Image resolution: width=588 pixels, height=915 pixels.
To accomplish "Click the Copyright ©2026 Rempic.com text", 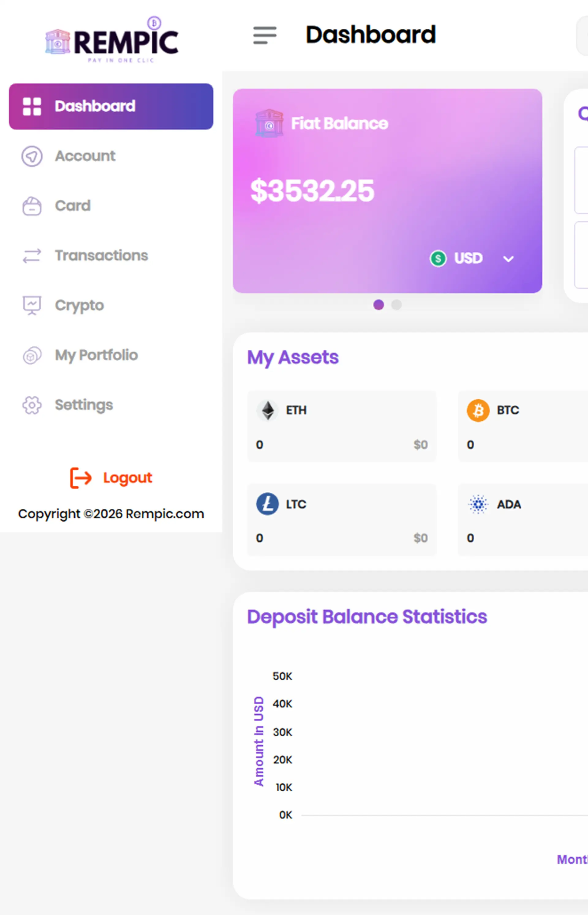I will tap(111, 514).
